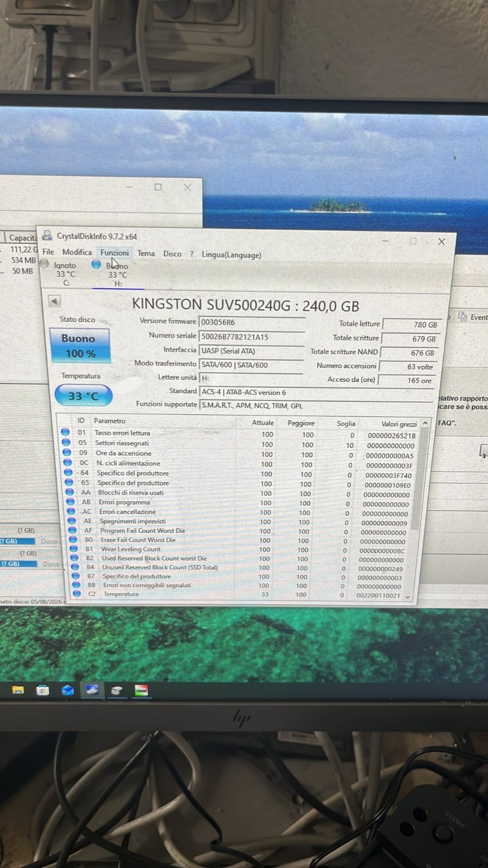Click the CrystalDiskInfo title bar icon
The image size is (488, 868).
point(48,235)
